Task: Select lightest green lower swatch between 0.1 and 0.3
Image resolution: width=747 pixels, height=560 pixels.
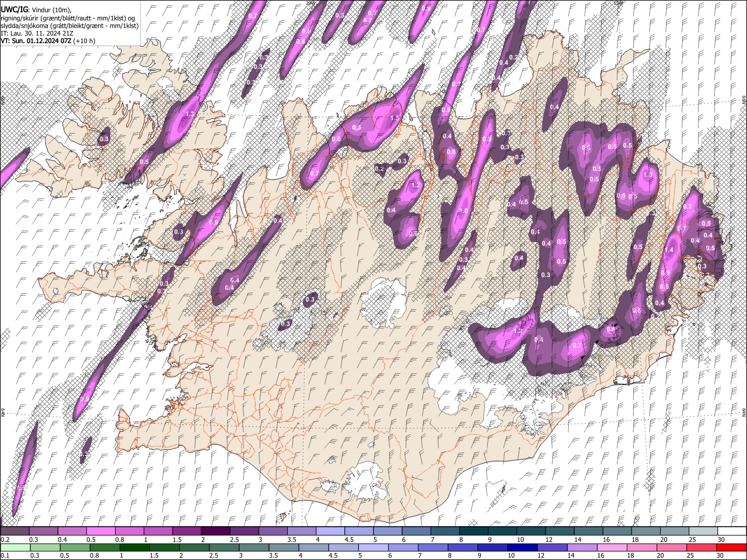Action: tap(15, 547)
